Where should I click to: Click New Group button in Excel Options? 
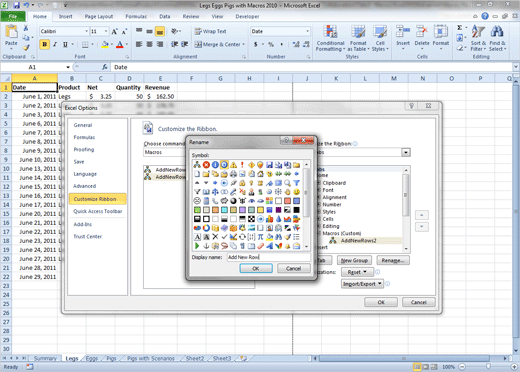pos(354,260)
